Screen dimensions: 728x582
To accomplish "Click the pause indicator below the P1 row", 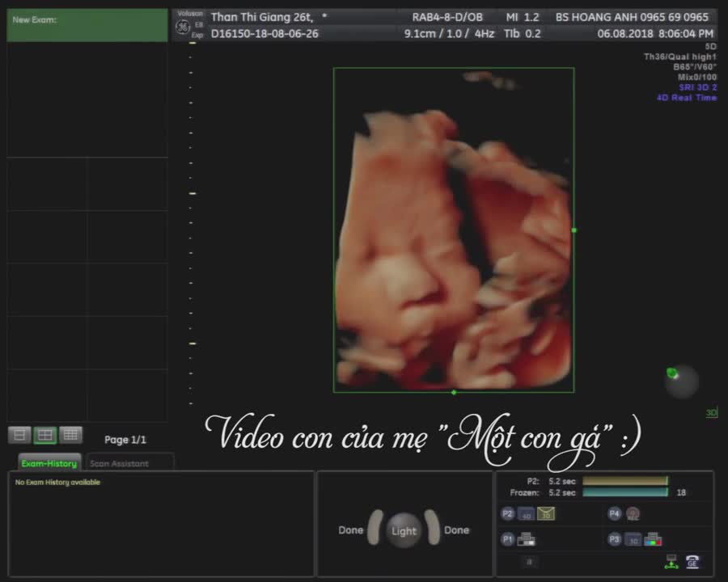I will tap(529, 562).
